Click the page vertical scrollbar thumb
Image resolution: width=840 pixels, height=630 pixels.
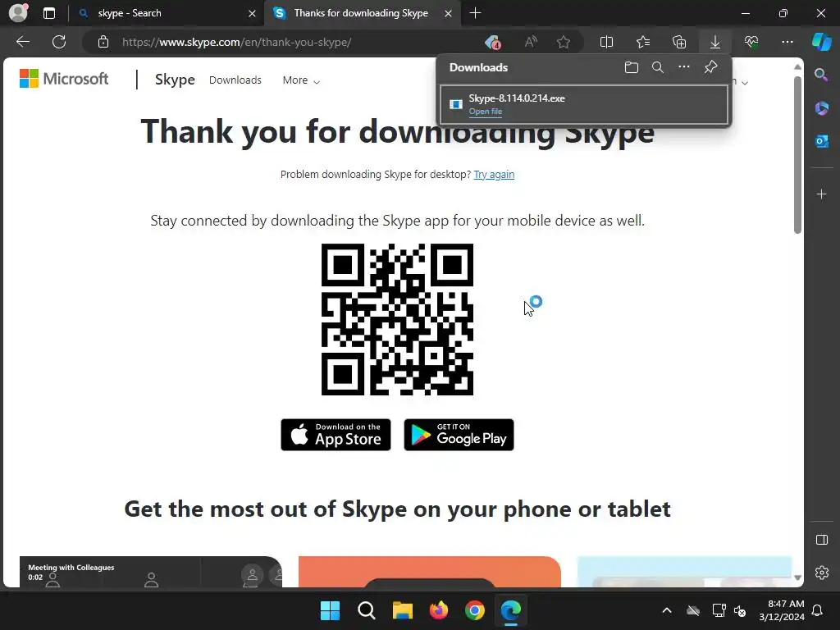coord(797,155)
